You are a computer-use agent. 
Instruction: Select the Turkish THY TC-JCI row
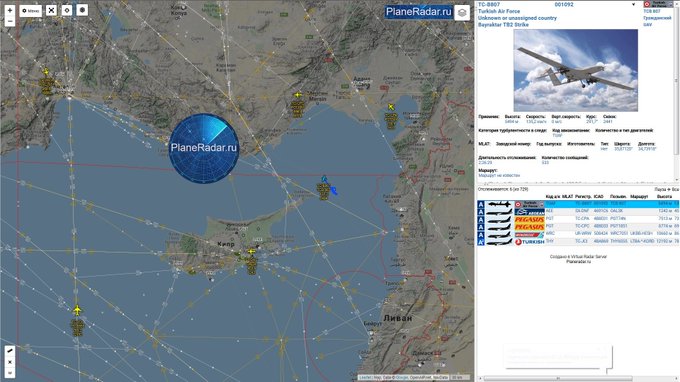(578, 242)
